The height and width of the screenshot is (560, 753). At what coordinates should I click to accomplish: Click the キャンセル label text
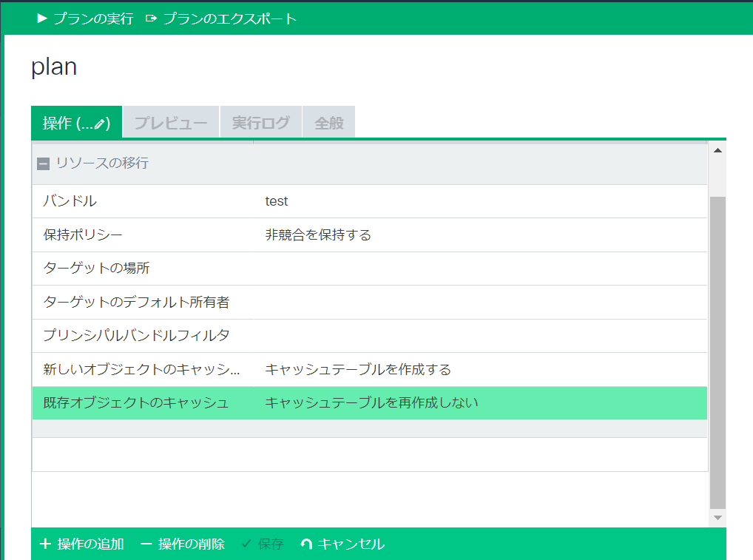tap(351, 544)
